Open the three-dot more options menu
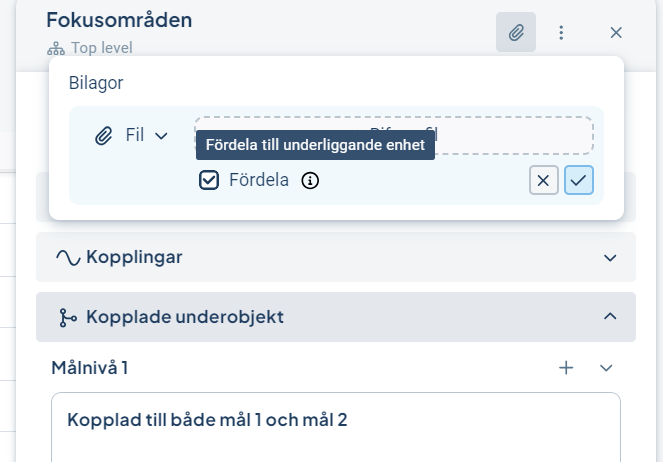This screenshot has height=462, width=663. (x=561, y=33)
